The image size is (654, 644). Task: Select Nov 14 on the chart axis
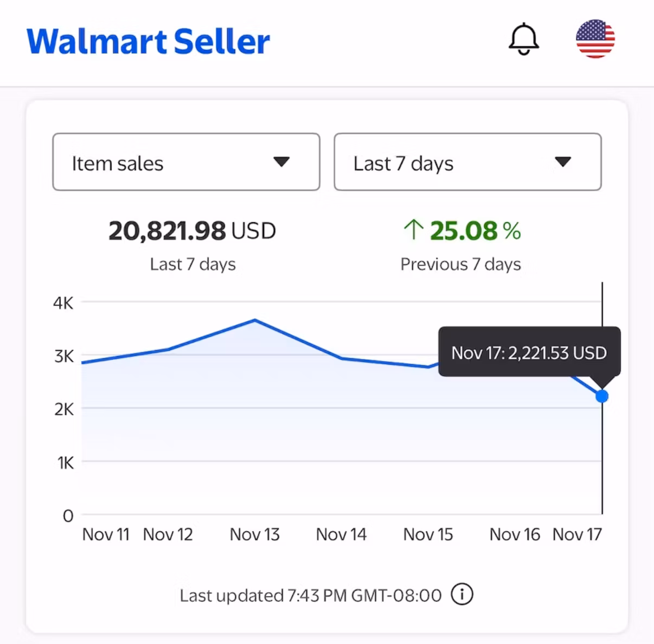point(341,534)
